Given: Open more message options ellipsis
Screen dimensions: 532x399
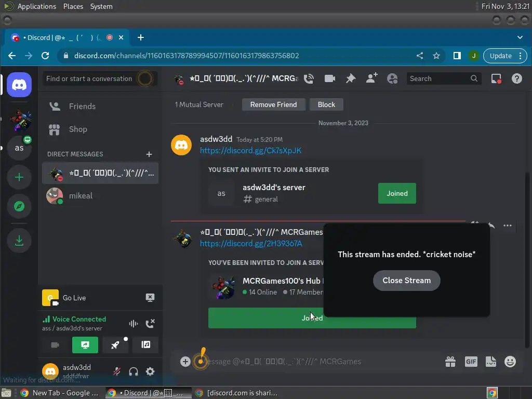Looking at the screenshot, I should 507,225.
